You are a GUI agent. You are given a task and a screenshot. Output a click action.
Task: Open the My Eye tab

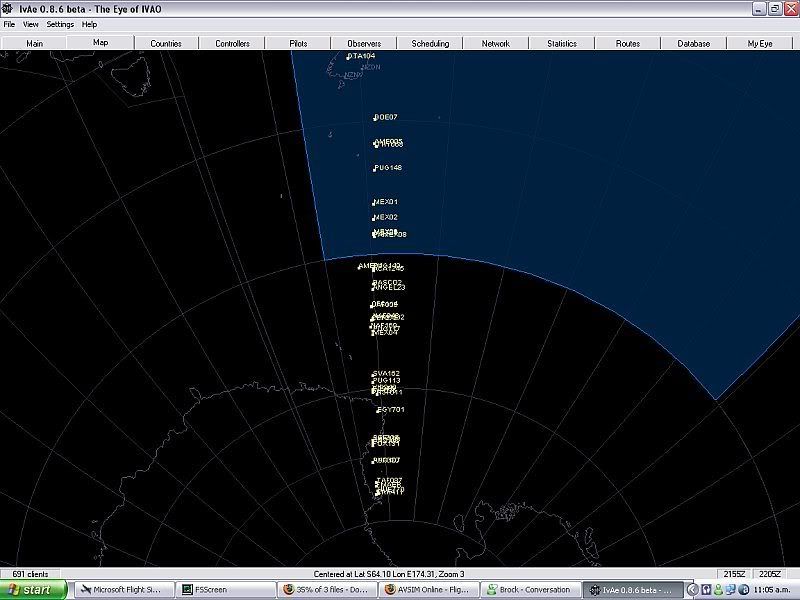(x=760, y=44)
